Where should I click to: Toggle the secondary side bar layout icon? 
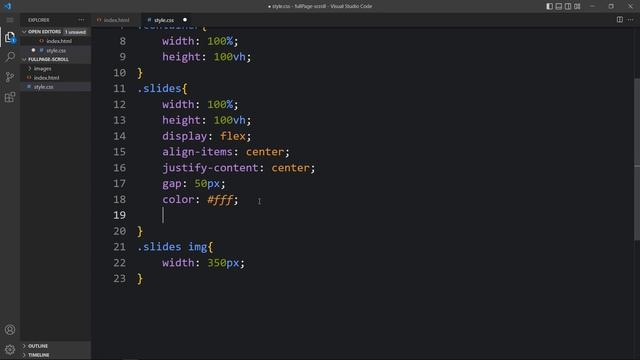point(568,6)
